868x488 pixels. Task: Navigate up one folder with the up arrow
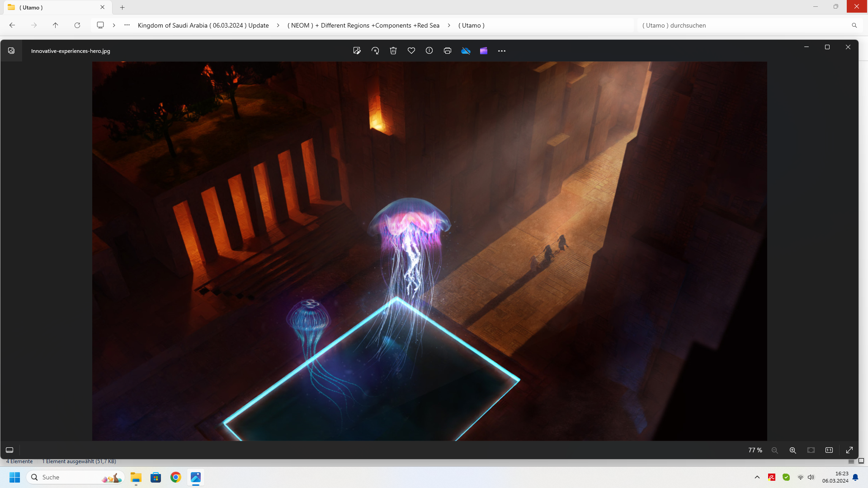tap(56, 25)
